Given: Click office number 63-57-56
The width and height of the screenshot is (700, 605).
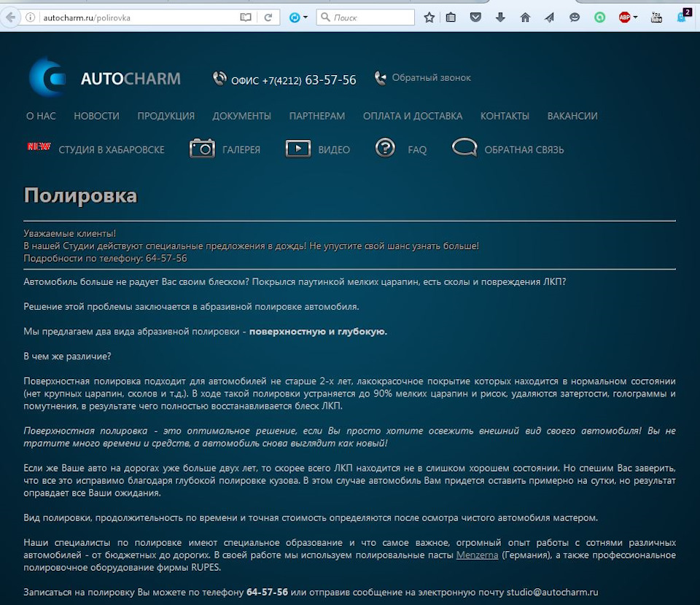Looking at the screenshot, I should tap(330, 80).
